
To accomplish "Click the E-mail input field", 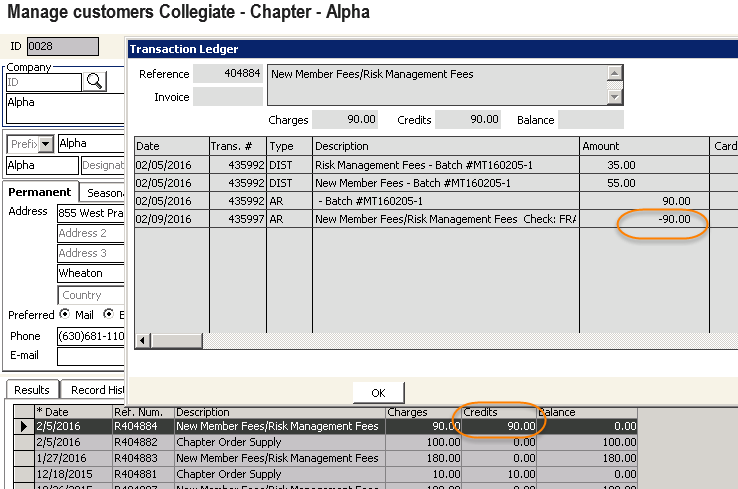I will coord(90,355).
